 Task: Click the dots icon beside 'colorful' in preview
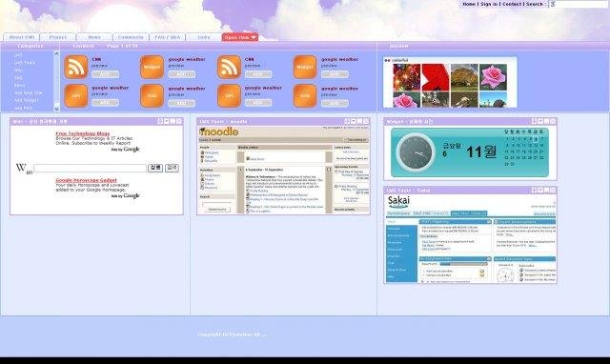pyautogui.click(x=387, y=61)
